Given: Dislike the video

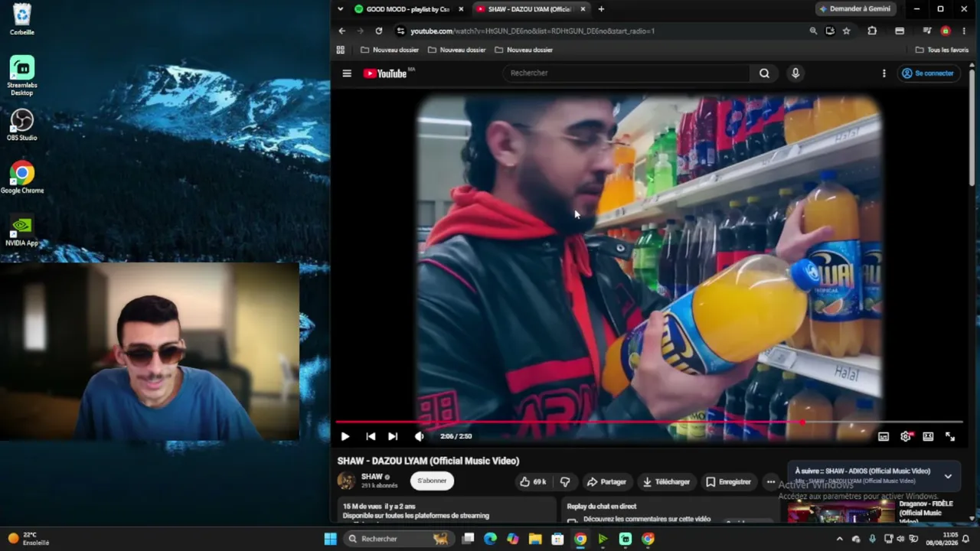Looking at the screenshot, I should point(565,482).
